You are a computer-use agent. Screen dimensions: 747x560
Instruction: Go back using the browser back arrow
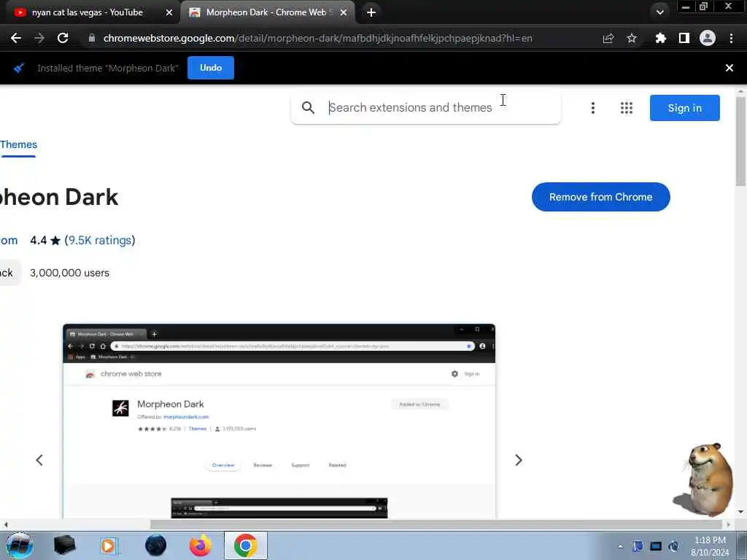coord(16,38)
